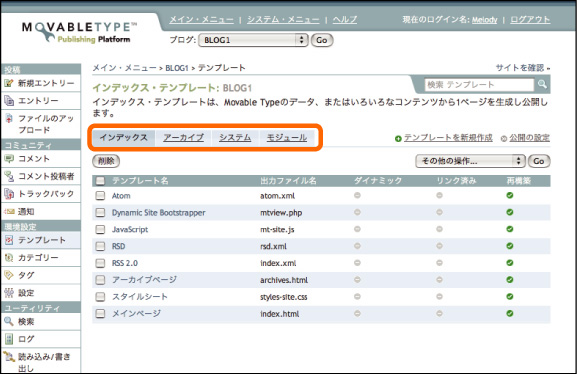Check the box for Dynamic Site Bootstrapper
Screen dimensions: 577x374
[x=100, y=212]
